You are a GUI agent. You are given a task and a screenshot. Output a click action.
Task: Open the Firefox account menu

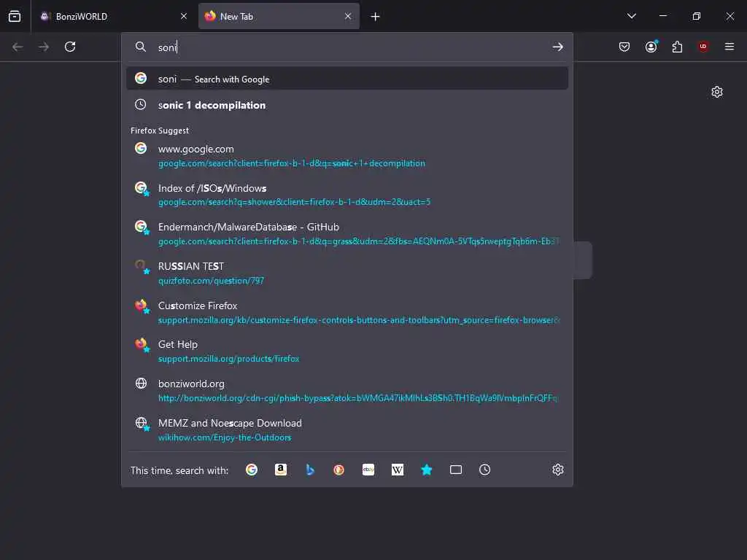[x=651, y=47]
